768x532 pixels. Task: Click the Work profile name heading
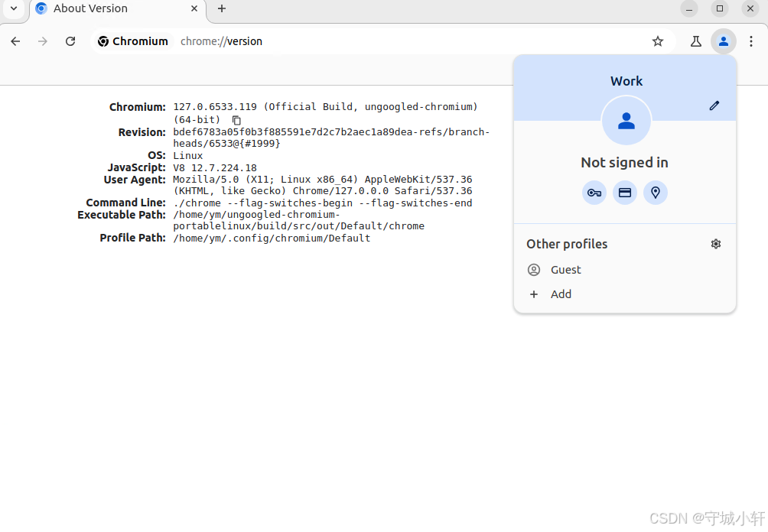click(626, 81)
